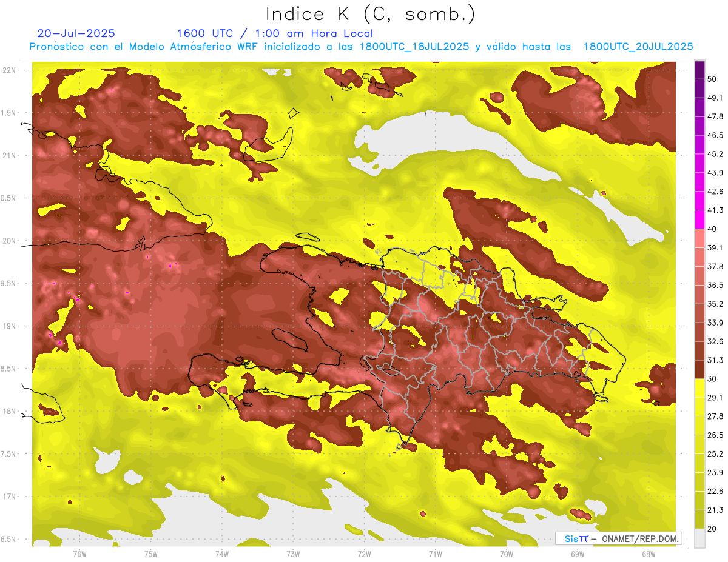Screen dimensions: 728x562
Task: Click the legend value 36.5
Action: 715,285
